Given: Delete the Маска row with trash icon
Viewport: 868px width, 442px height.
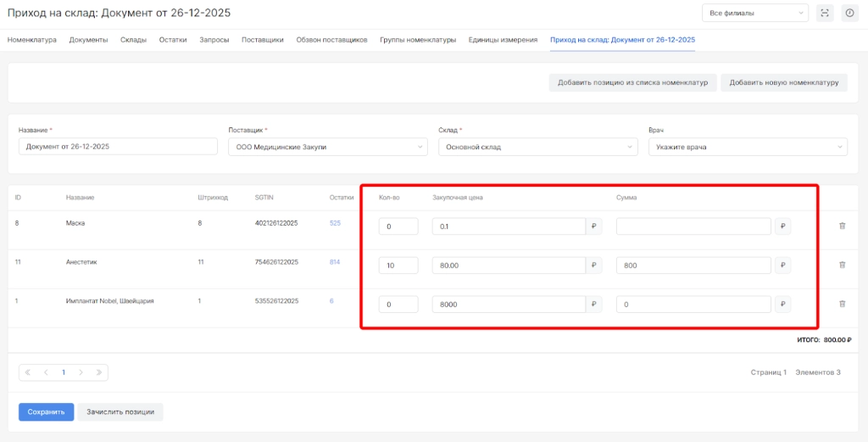Looking at the screenshot, I should tap(842, 227).
